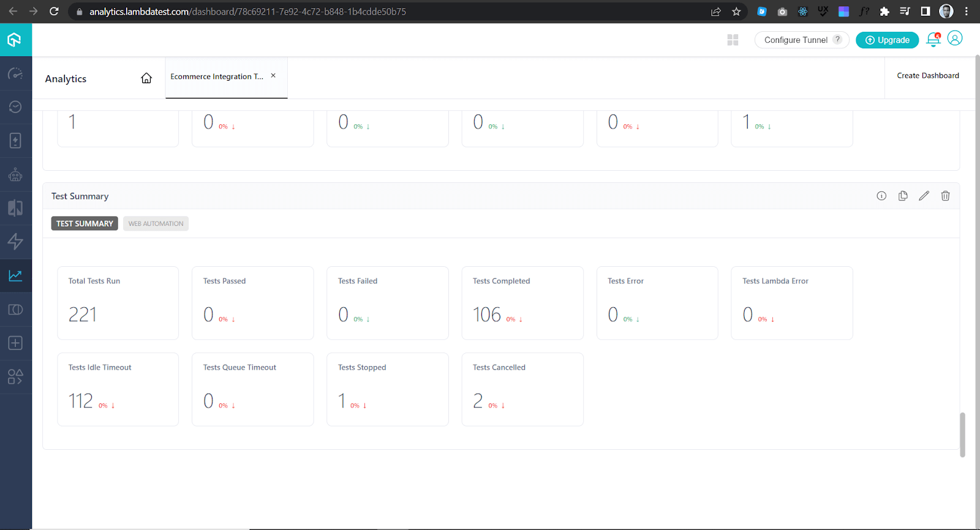Viewport: 980px width, 530px height.
Task: Click the Configure Tunnel help question mark
Action: (x=837, y=40)
